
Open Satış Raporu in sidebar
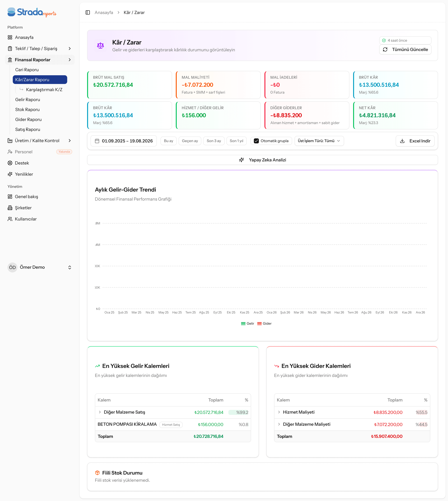point(40,129)
